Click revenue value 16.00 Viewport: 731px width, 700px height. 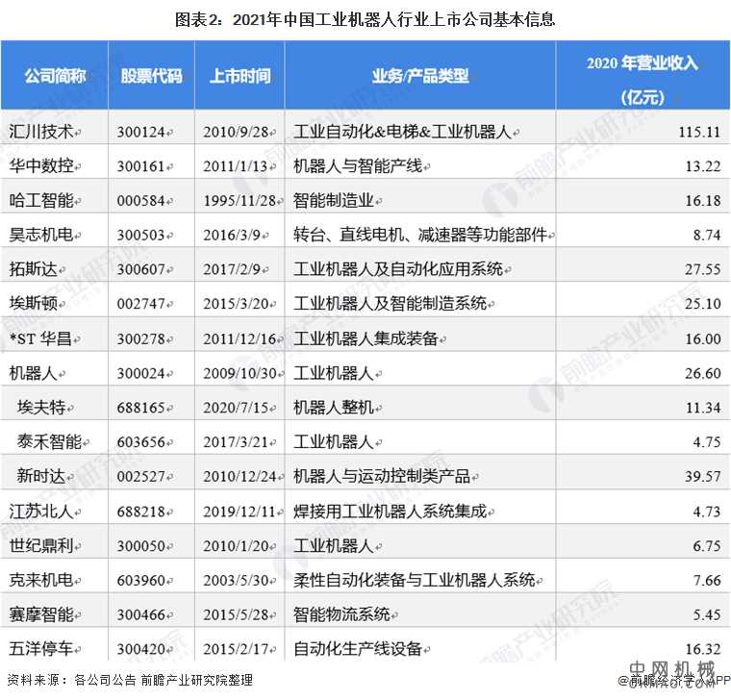[702, 339]
